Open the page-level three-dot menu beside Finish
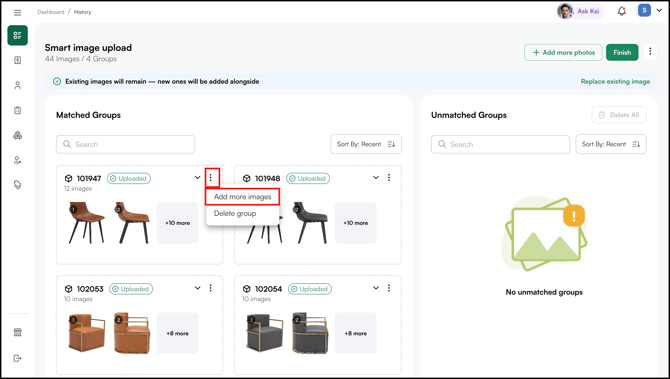This screenshot has height=379, width=670. pos(650,52)
